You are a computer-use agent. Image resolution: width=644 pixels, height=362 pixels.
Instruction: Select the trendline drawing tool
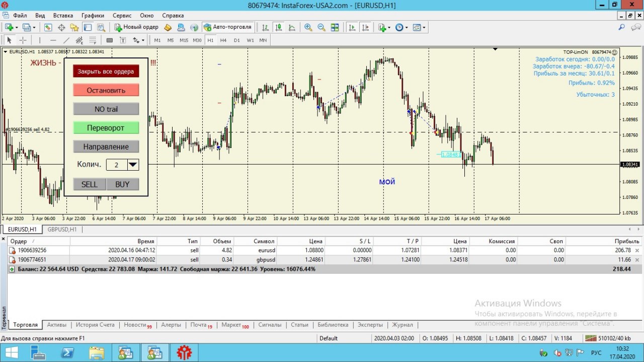coord(66,40)
